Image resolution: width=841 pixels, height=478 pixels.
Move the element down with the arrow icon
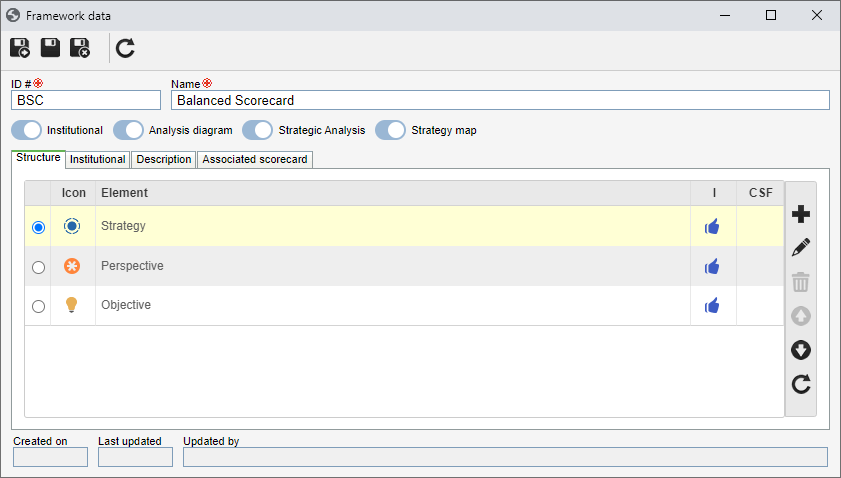(x=801, y=350)
